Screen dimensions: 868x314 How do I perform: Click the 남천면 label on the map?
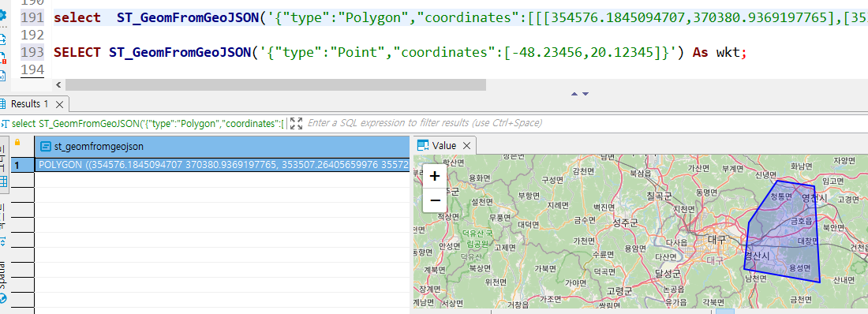[x=755, y=279]
